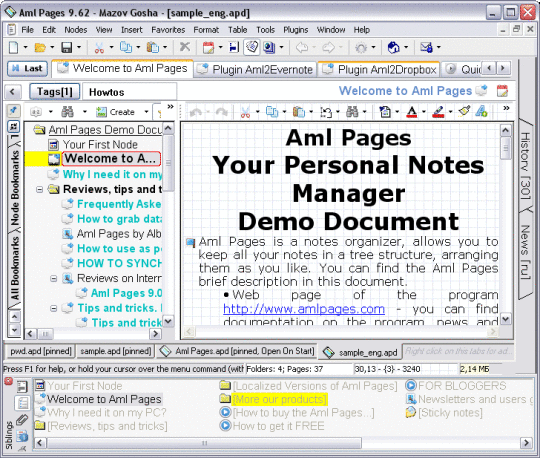Select Why I need it on my node in tree

[x=113, y=174]
